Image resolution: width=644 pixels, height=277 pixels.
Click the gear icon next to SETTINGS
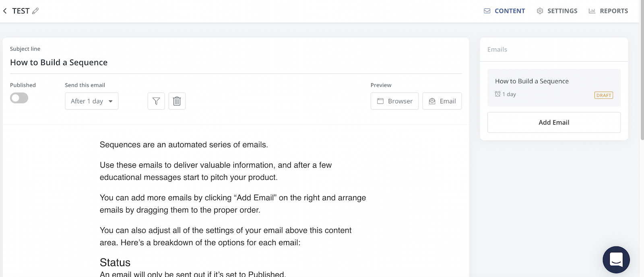click(540, 11)
